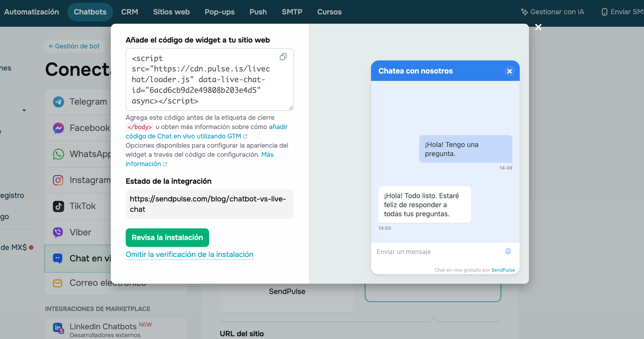The height and width of the screenshot is (339, 644).
Task: Select the Viber channel icon
Action: pyautogui.click(x=58, y=232)
